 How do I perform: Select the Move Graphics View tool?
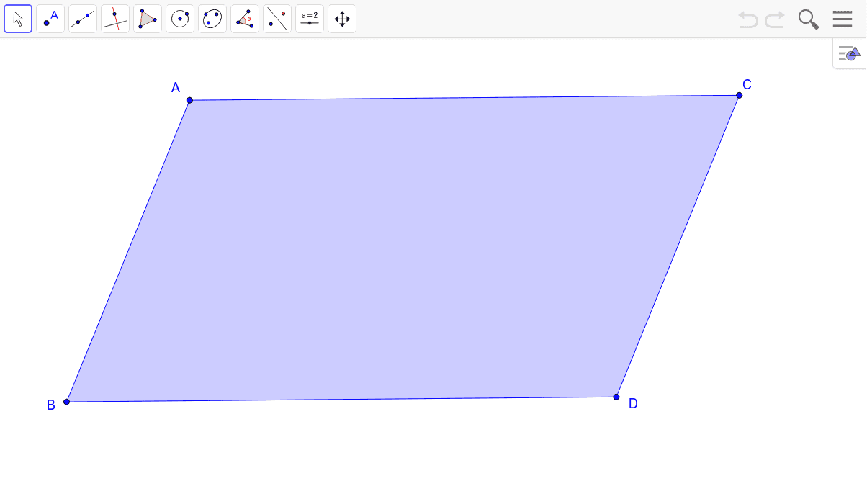pos(342,19)
